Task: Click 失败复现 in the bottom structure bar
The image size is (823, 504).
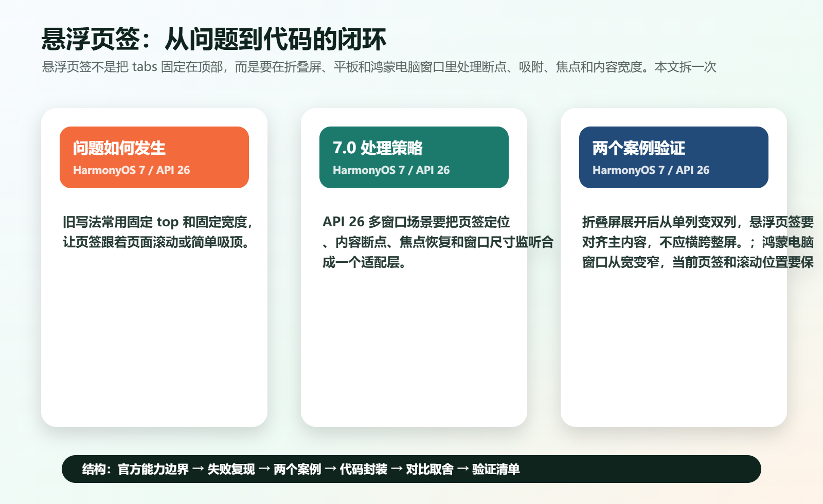Action: click(231, 469)
